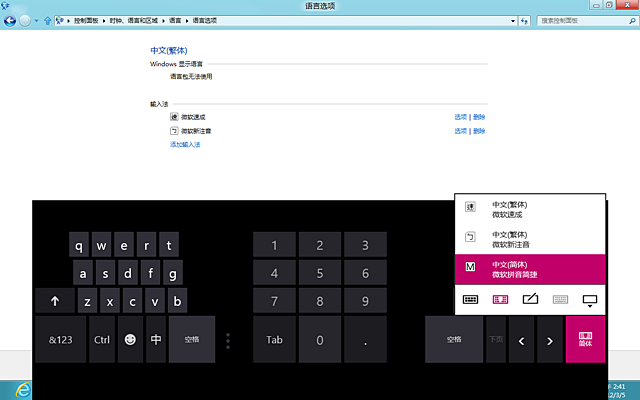Toggle the Shift up-arrow key
The height and width of the screenshot is (400, 640).
(55, 301)
